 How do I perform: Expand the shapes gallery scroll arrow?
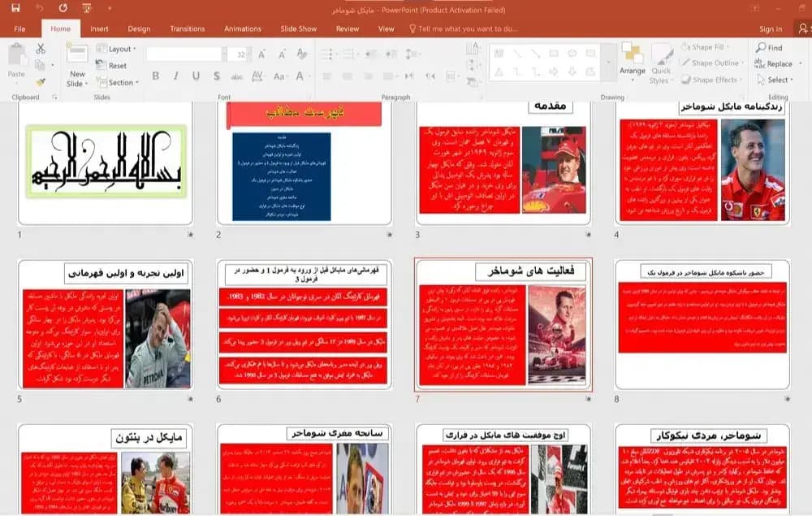(609, 63)
